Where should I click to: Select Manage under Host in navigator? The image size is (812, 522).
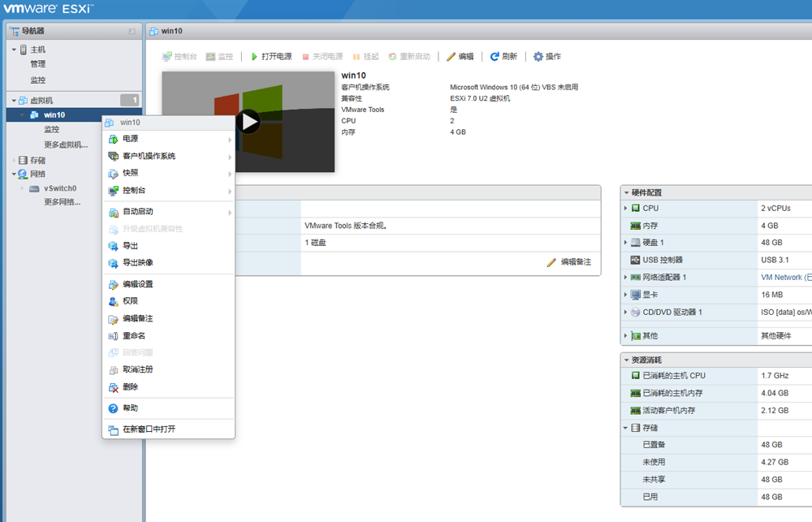(x=38, y=64)
